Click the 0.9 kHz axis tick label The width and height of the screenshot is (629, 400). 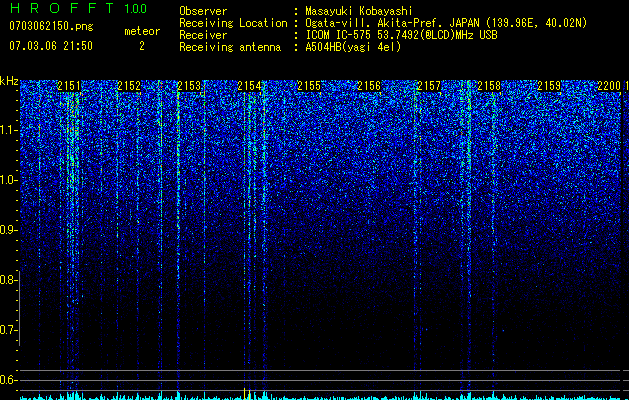(8, 230)
